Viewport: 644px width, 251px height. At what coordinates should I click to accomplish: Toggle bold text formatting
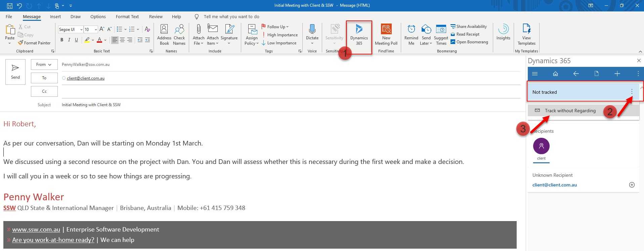pyautogui.click(x=62, y=40)
